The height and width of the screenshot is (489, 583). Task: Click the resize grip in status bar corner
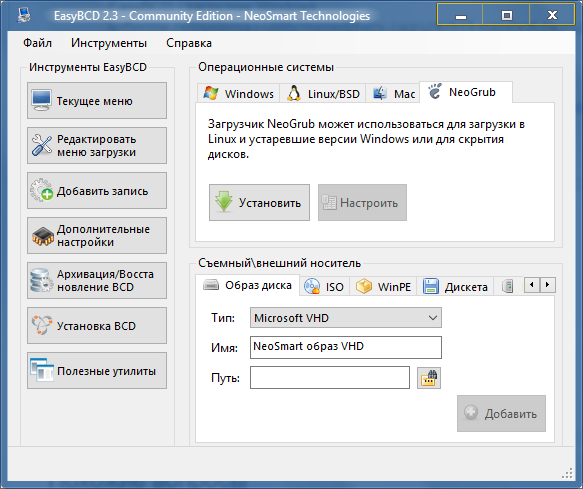click(567, 473)
